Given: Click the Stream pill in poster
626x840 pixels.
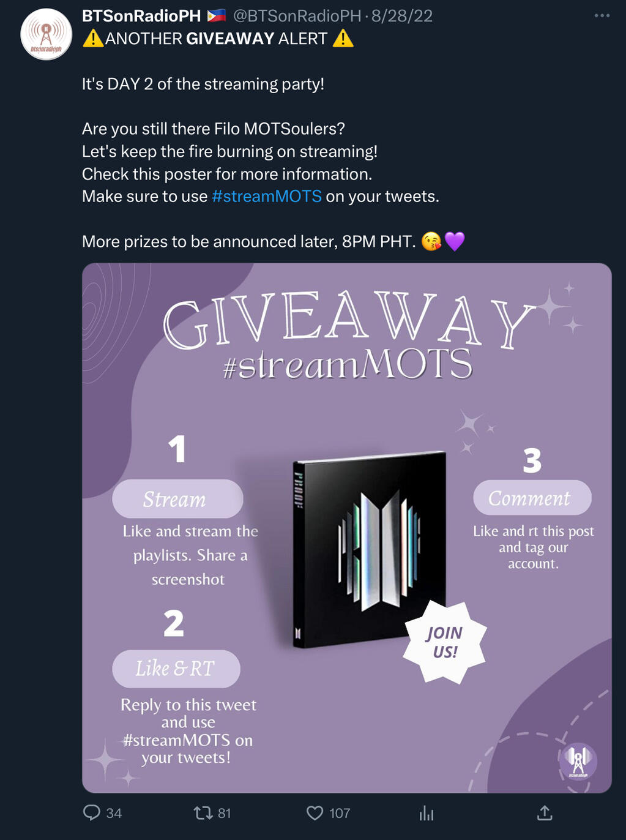Looking at the screenshot, I should coord(177,499).
